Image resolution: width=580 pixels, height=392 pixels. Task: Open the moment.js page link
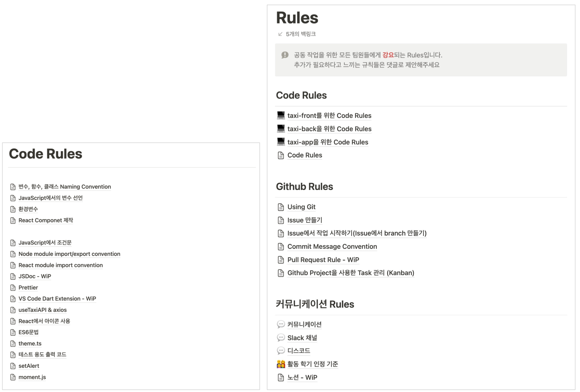click(32, 377)
